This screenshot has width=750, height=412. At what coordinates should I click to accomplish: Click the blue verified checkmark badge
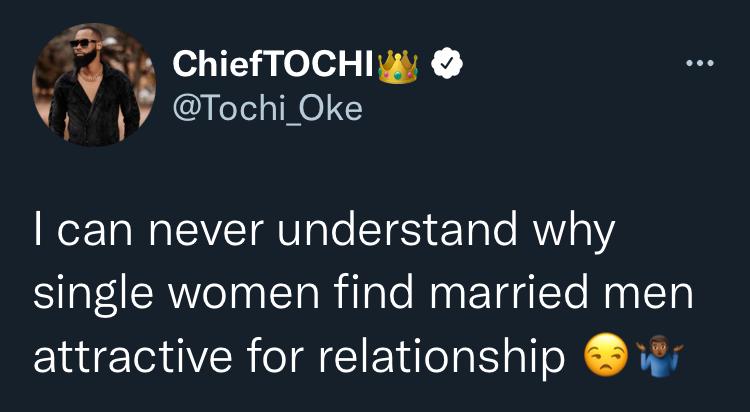point(445,64)
